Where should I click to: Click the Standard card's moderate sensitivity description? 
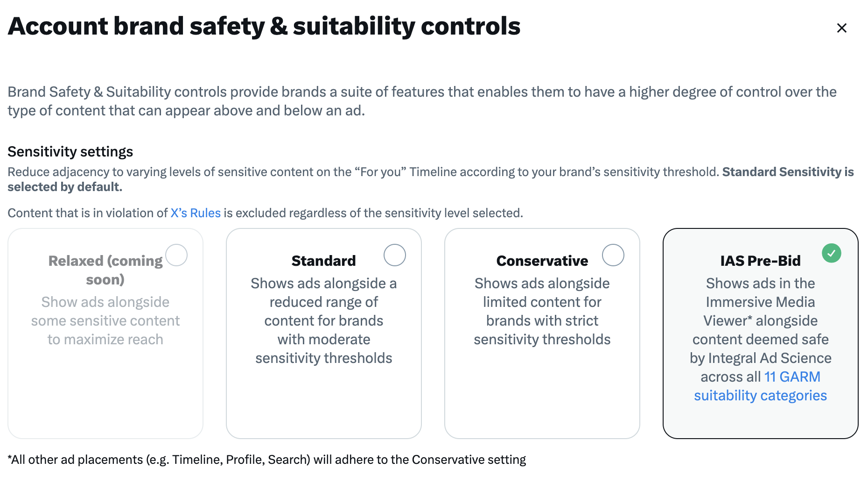[x=323, y=321]
